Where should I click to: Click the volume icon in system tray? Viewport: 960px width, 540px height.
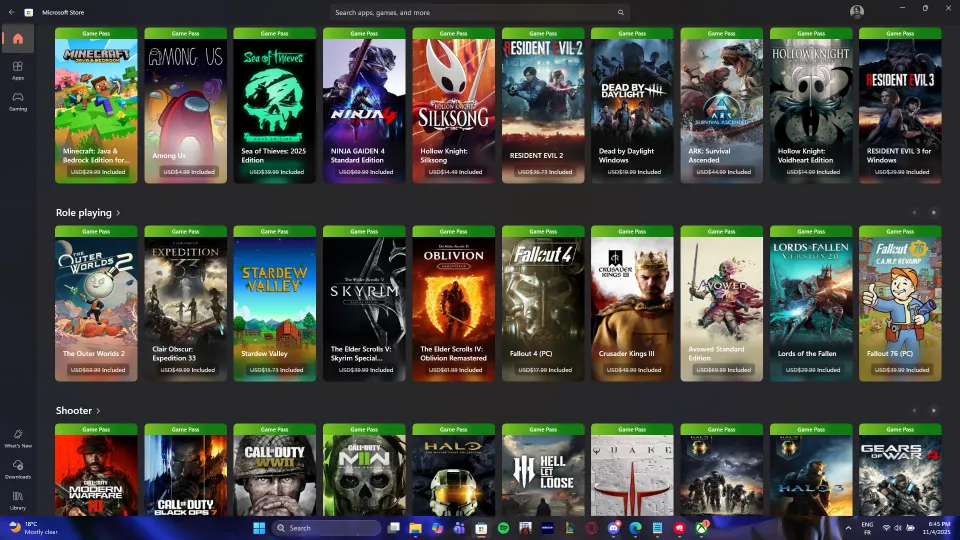(898, 528)
